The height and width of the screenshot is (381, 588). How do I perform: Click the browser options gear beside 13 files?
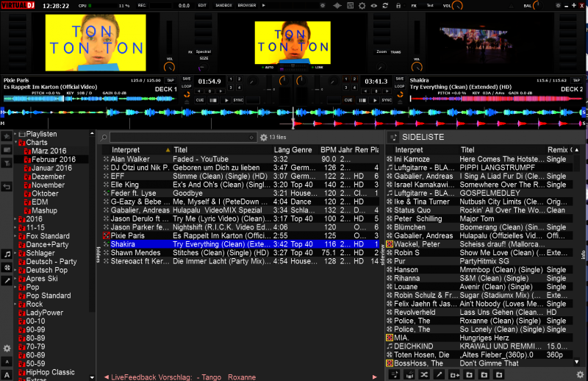(x=264, y=138)
